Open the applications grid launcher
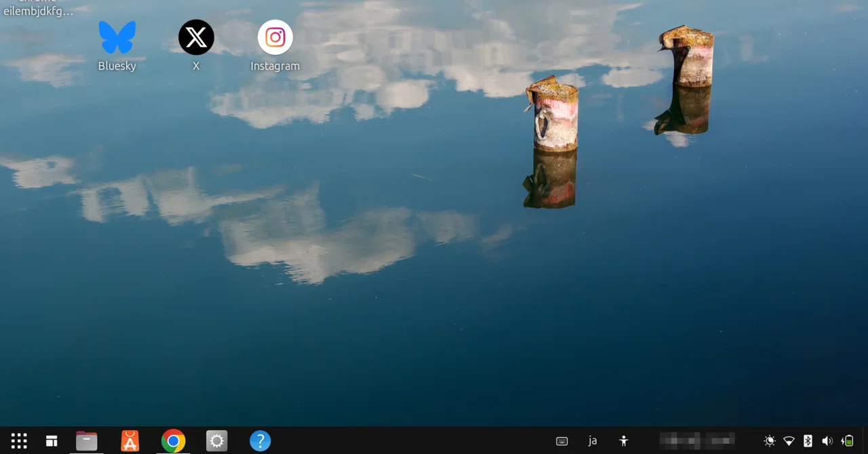The image size is (868, 454). coord(19,441)
